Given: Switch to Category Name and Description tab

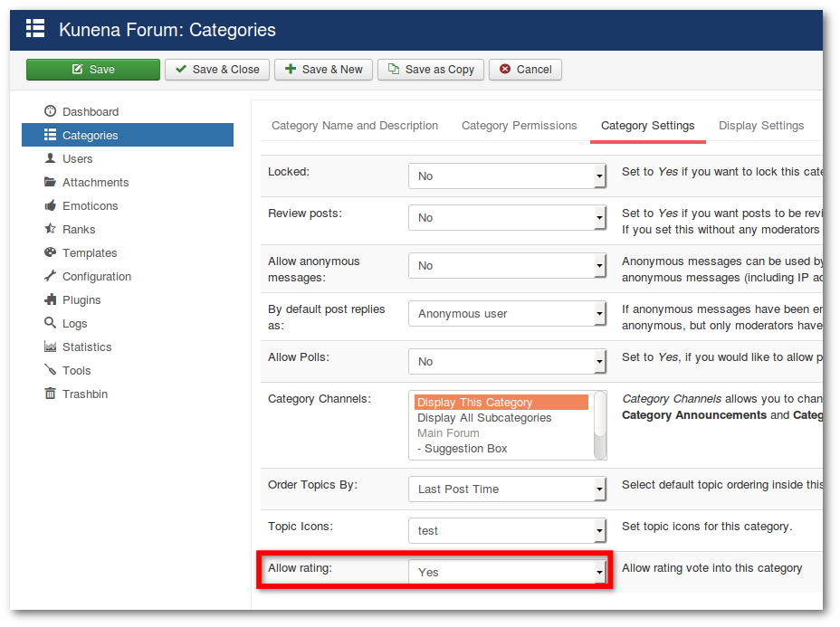Looking at the screenshot, I should [x=355, y=125].
